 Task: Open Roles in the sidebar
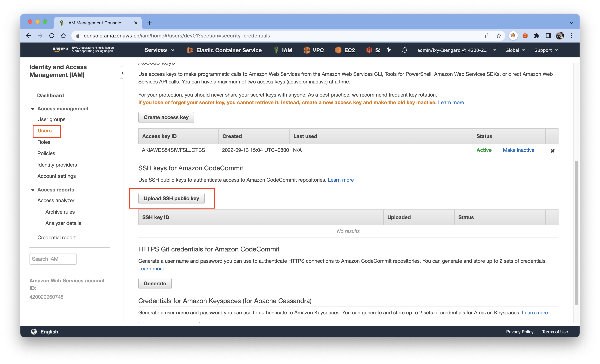pos(44,142)
